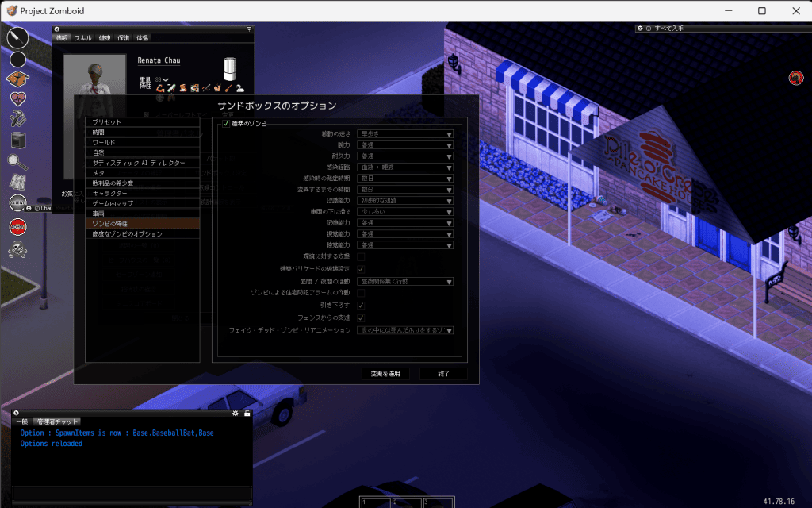
Task: Open the フェイク・デッド・ゾンビ dropdown
Action: tap(405, 330)
